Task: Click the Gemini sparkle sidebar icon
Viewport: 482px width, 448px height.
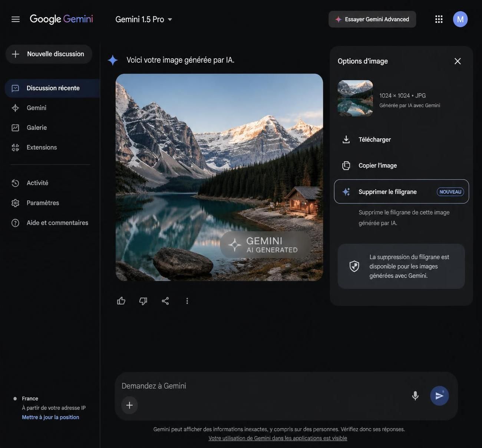Action: tap(15, 108)
